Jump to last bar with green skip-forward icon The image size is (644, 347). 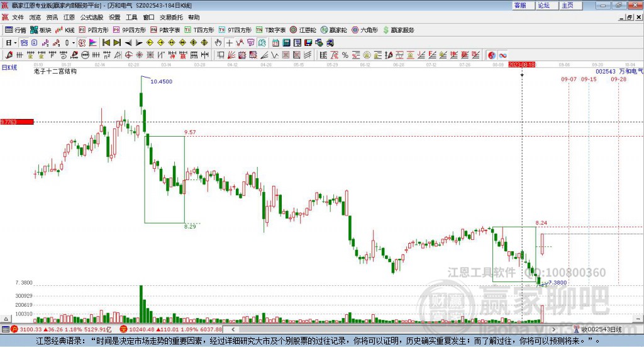(117, 43)
